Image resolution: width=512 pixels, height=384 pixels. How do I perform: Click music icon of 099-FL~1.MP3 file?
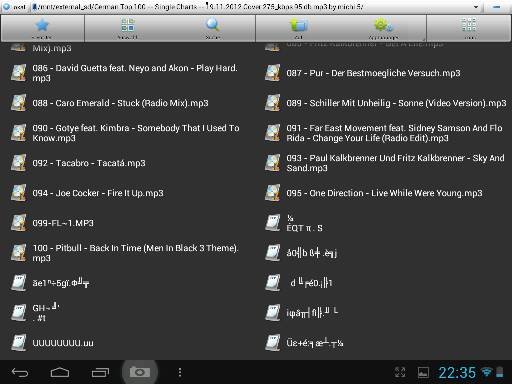[x=19, y=223]
